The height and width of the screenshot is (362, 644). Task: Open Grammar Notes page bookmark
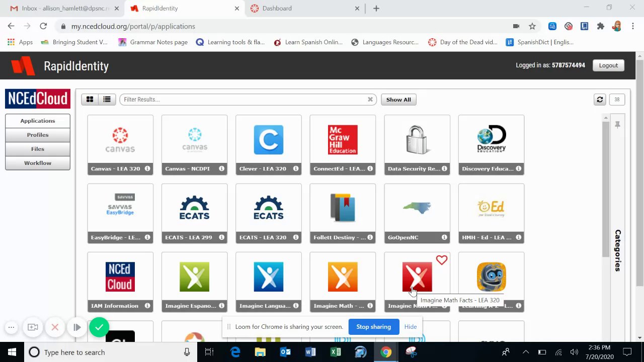tap(153, 42)
